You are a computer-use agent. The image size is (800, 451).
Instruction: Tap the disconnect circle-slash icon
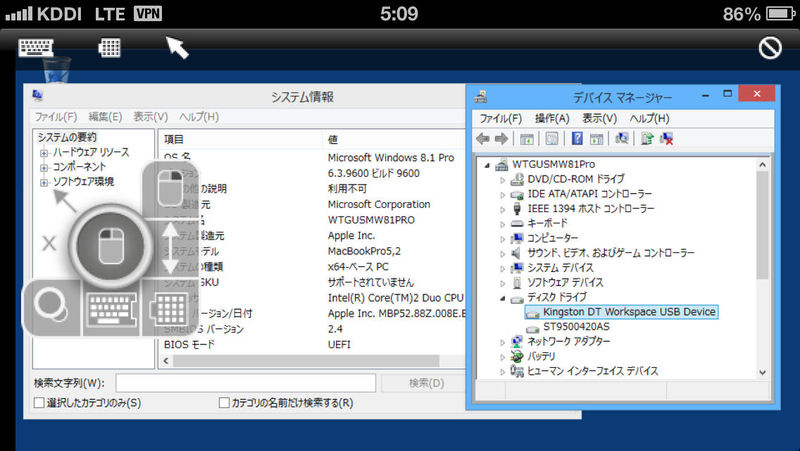coord(770,48)
